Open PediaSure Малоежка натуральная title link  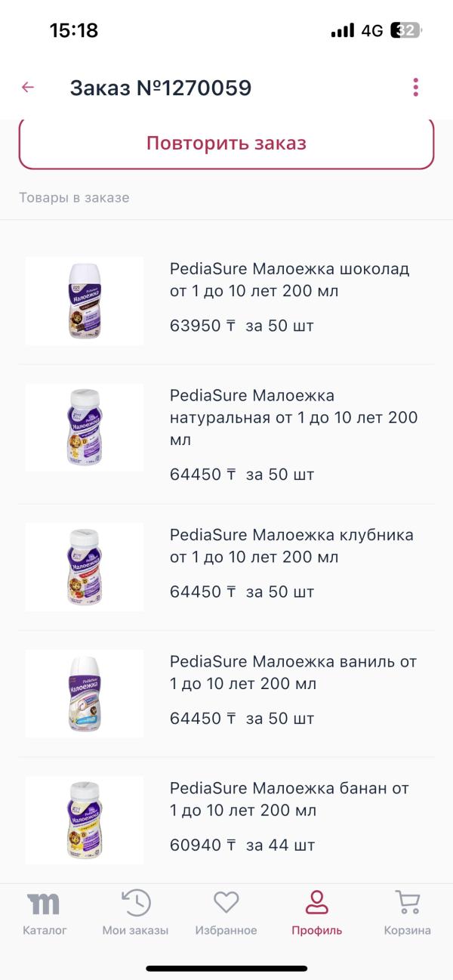293,417
